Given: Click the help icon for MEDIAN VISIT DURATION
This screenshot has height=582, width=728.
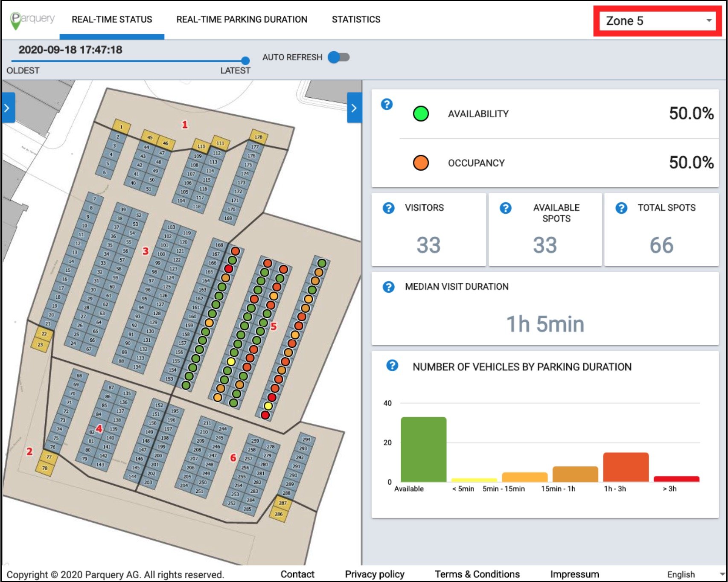Looking at the screenshot, I should tap(389, 287).
